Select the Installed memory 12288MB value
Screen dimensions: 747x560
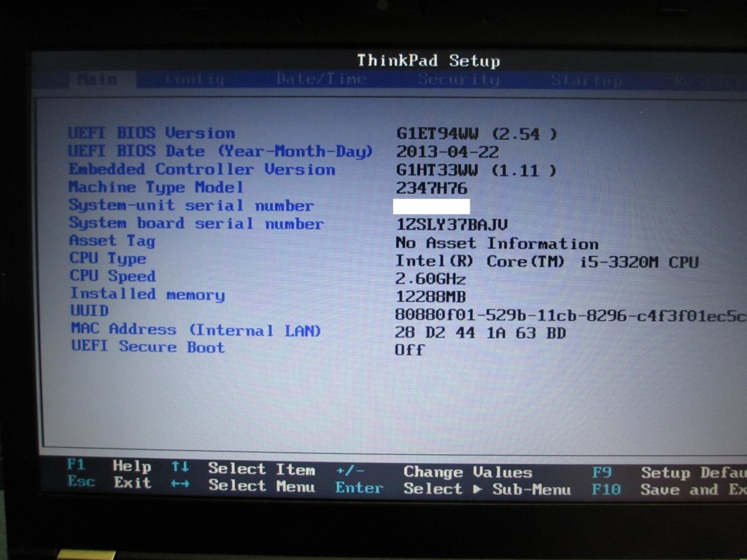[x=430, y=297]
